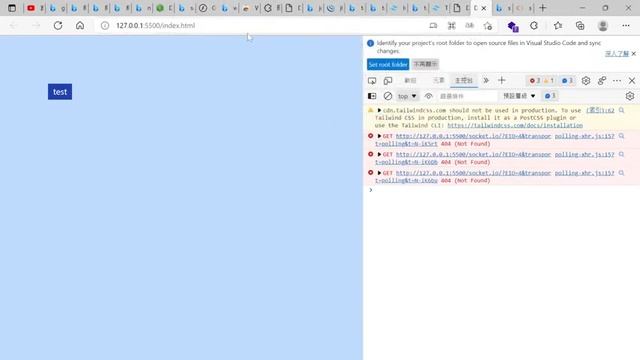Click the 127.0.0.1:5500/index.html address bar
This screenshot has width=640, height=360.
[261, 25]
